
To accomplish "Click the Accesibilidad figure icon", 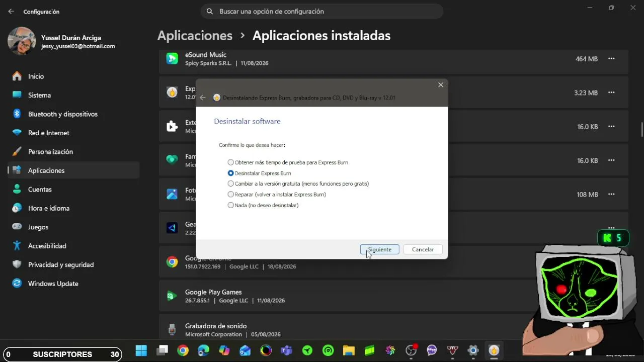I will click(x=17, y=246).
